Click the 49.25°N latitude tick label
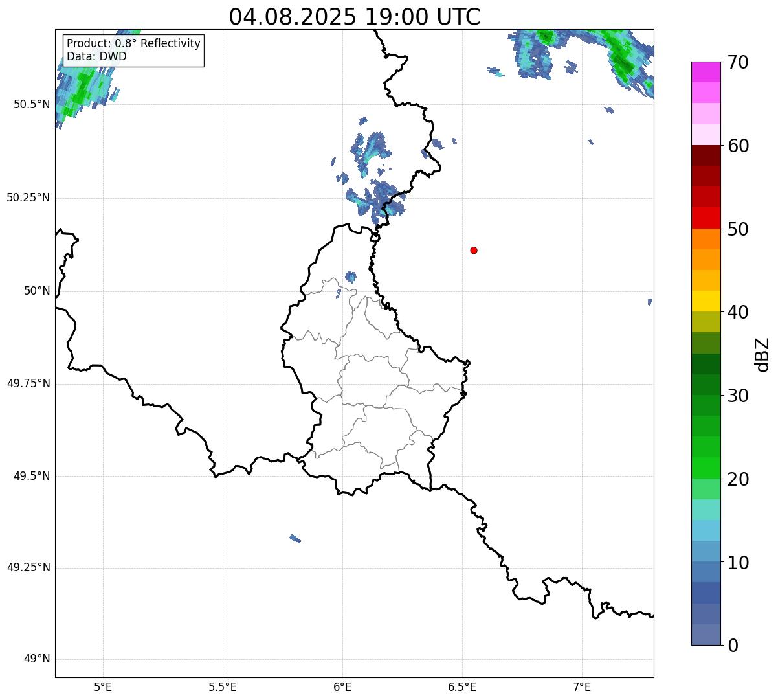Image resolution: width=778 pixels, height=700 pixels. pyautogui.click(x=28, y=567)
